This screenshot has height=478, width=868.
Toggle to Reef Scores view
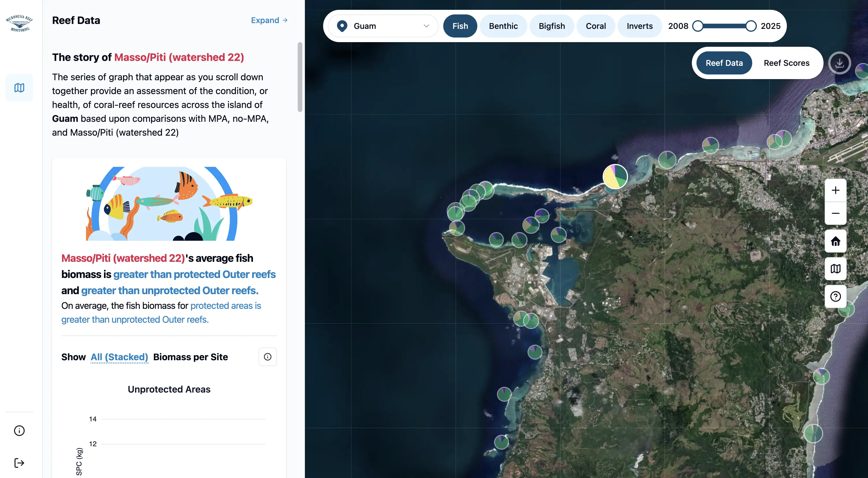787,63
